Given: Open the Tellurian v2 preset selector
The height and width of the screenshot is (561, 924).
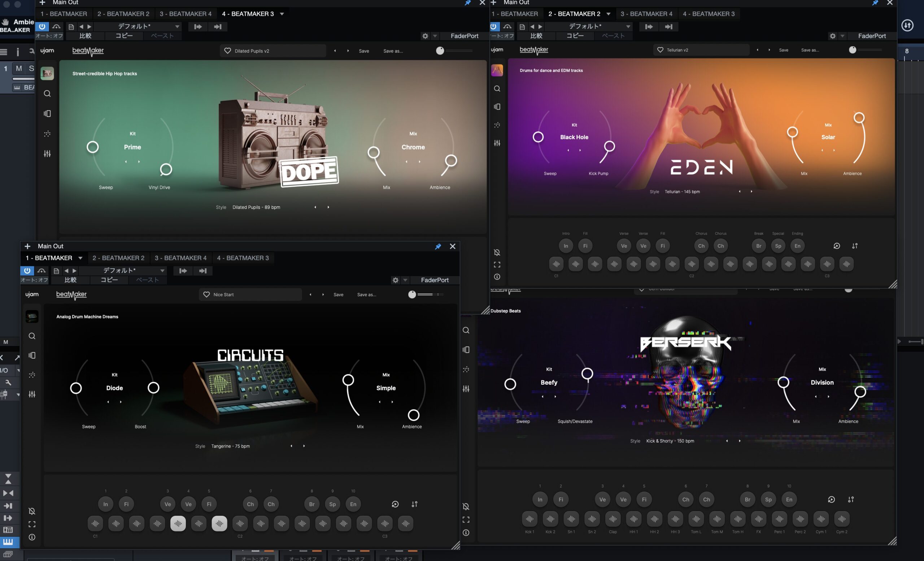Looking at the screenshot, I should [701, 50].
